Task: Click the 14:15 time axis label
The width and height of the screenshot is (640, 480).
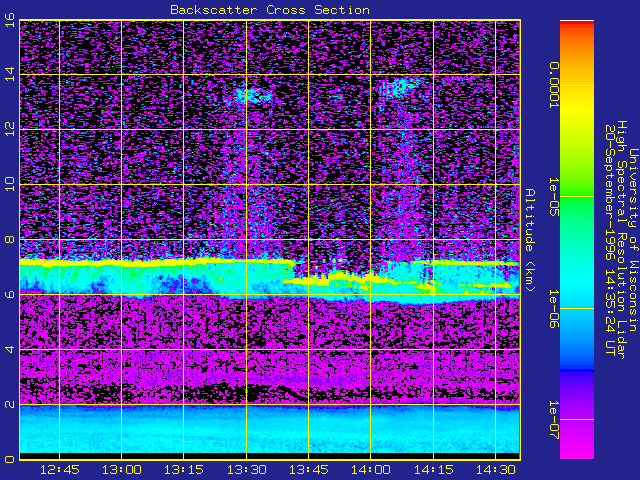Action: pos(433,470)
